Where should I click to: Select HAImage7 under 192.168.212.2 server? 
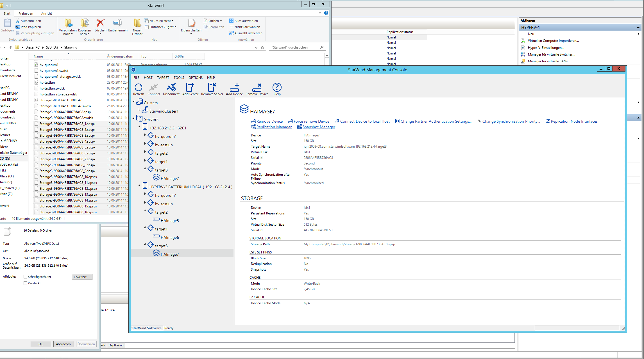pos(170,179)
